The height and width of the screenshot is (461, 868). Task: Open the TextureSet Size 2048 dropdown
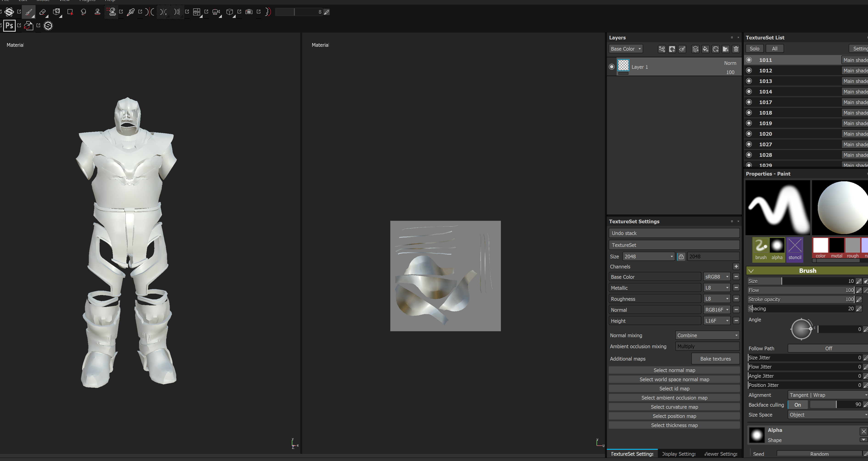click(648, 257)
